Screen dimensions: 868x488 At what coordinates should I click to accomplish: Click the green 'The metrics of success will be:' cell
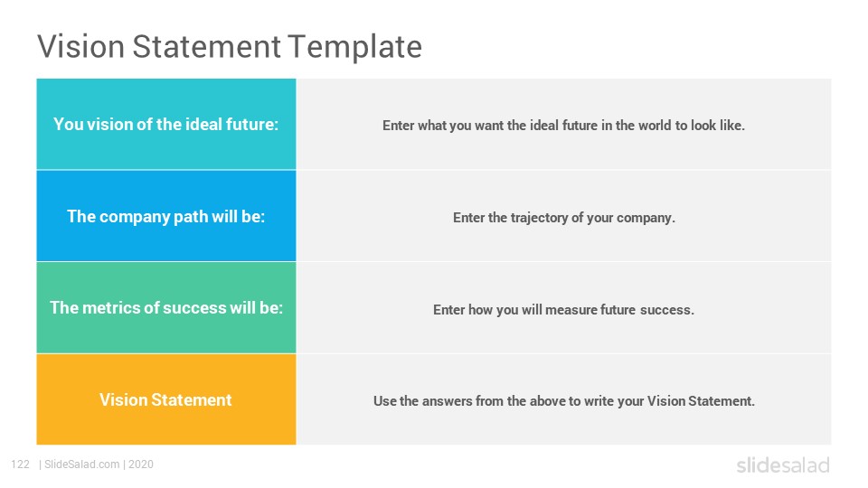click(166, 307)
